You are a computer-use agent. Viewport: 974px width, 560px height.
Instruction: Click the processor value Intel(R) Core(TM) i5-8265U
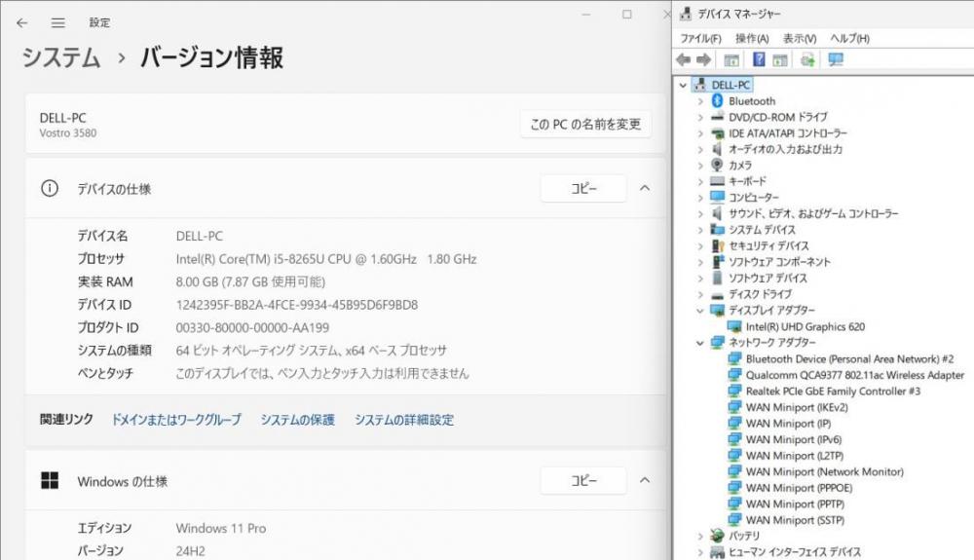pos(326,259)
